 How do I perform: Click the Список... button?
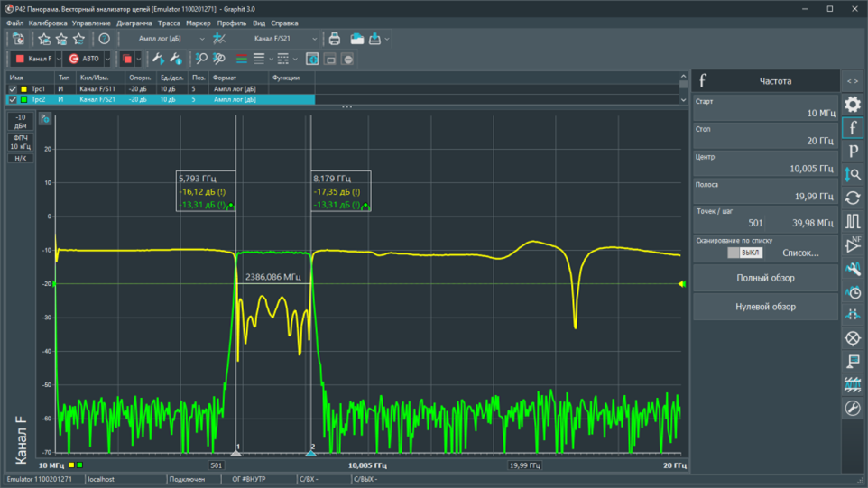(x=800, y=253)
